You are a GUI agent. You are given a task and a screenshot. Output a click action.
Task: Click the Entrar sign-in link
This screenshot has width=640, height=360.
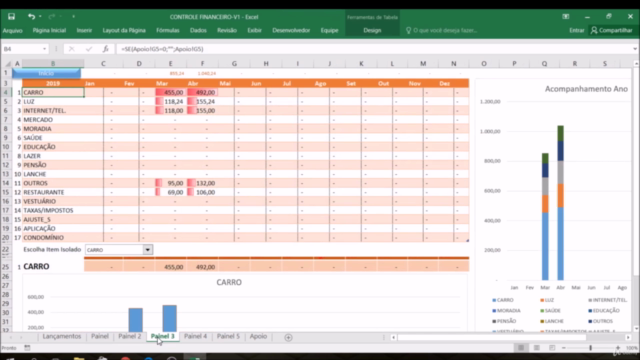tap(576, 30)
